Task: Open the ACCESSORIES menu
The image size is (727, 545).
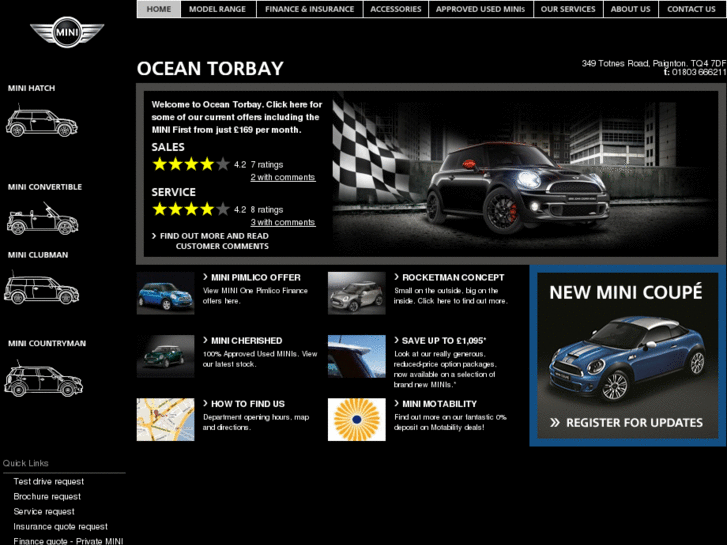Action: [x=396, y=9]
